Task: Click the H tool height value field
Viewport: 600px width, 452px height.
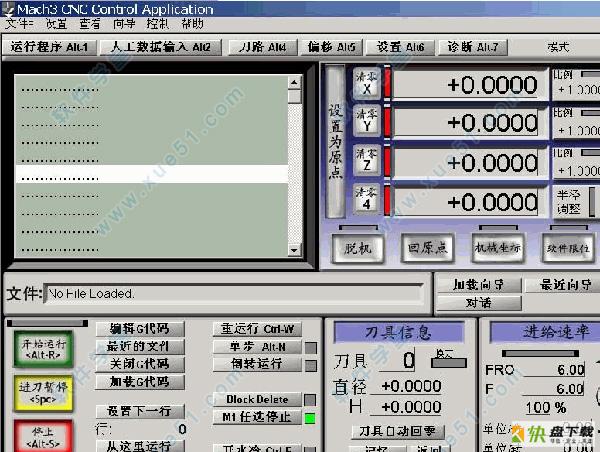Action: [x=406, y=407]
